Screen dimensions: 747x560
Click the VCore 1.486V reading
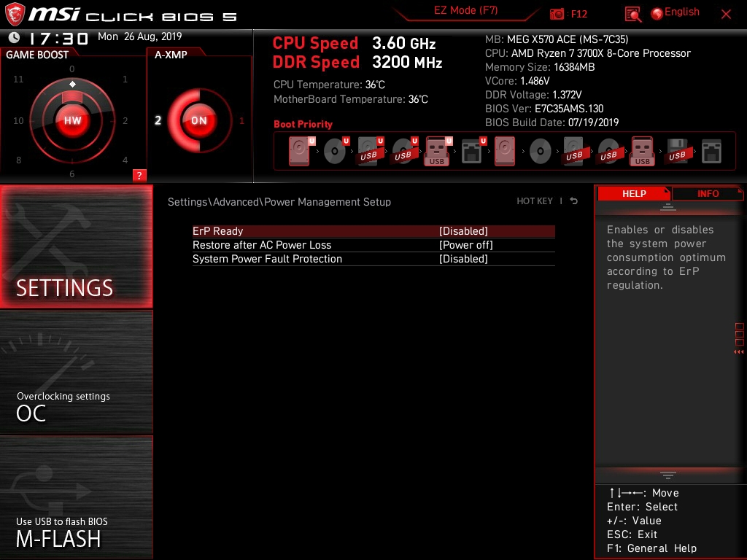pos(517,81)
